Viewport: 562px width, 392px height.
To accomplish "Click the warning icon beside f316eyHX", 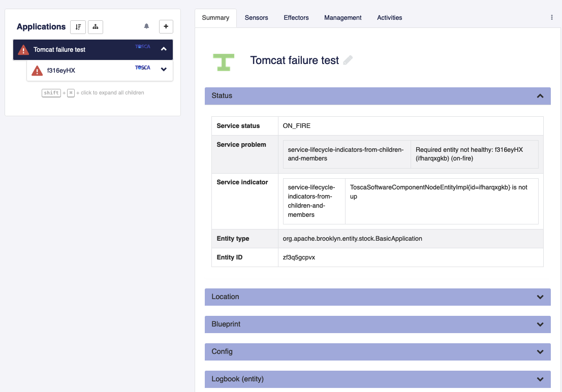I will (x=37, y=71).
